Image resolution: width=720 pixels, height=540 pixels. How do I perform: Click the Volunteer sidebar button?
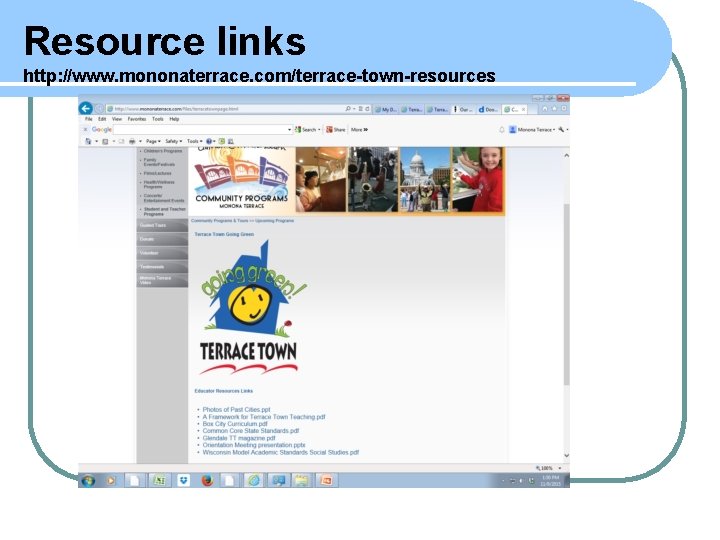pos(162,253)
